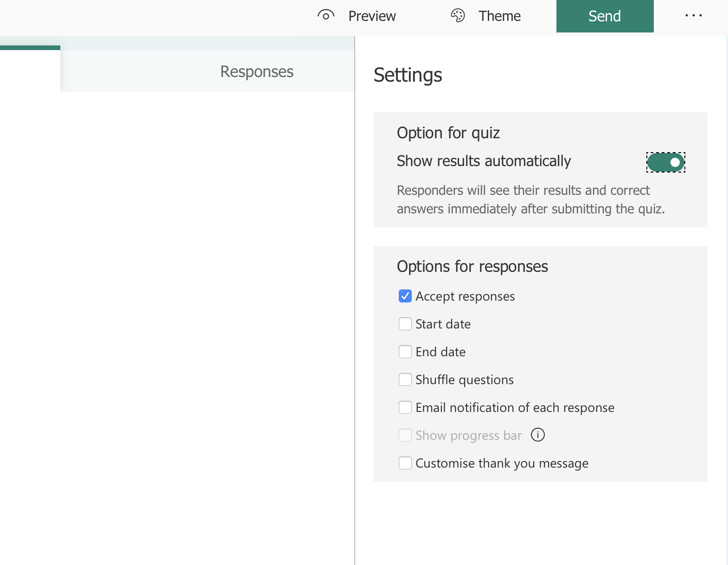The image size is (728, 565).
Task: Uncheck the Accept responses checkbox
Action: pos(405,296)
